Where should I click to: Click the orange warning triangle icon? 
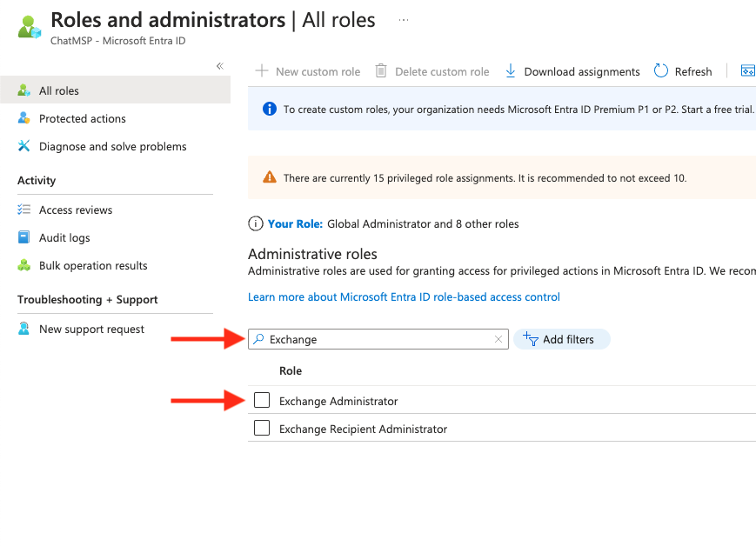click(x=270, y=177)
